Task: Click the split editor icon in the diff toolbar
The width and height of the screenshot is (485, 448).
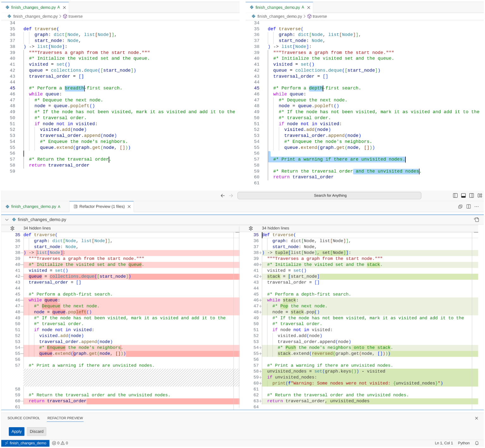Action: coord(468,207)
